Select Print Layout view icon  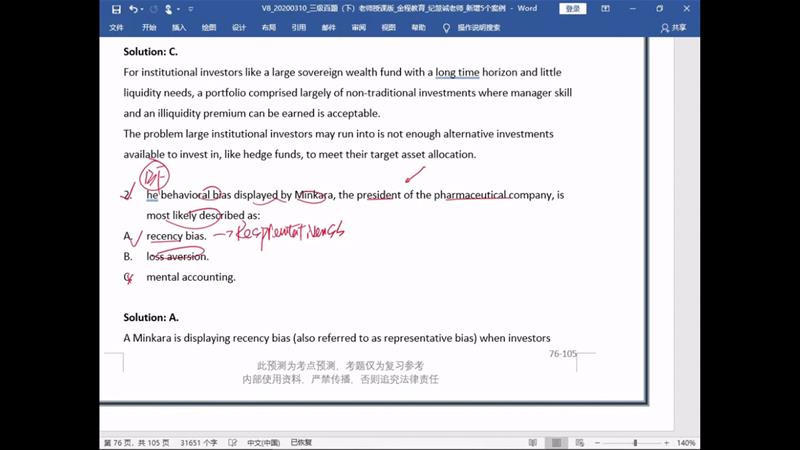coord(556,443)
